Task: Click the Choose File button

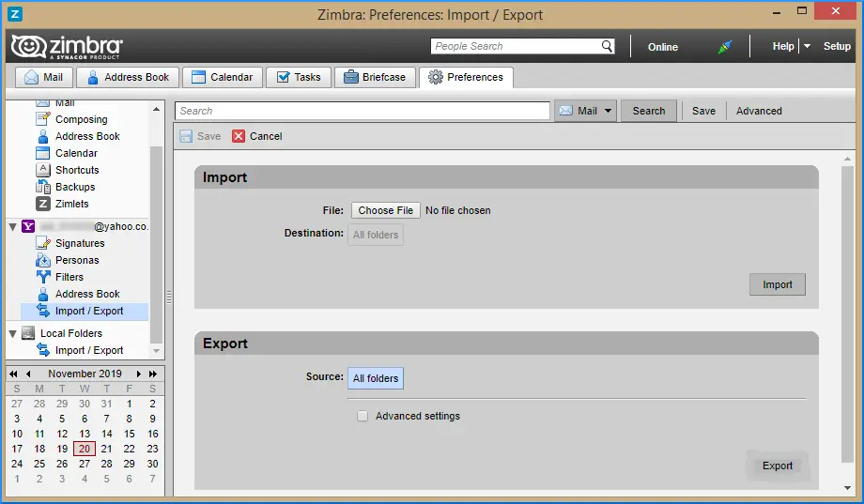Action: [x=386, y=210]
